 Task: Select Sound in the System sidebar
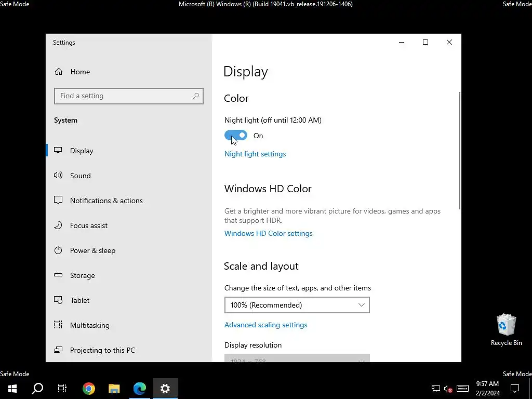tap(81, 176)
